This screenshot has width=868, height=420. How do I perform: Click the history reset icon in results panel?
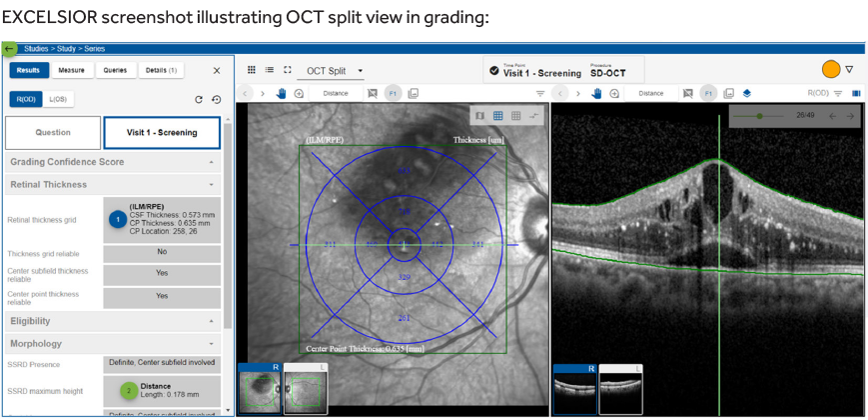[x=216, y=99]
